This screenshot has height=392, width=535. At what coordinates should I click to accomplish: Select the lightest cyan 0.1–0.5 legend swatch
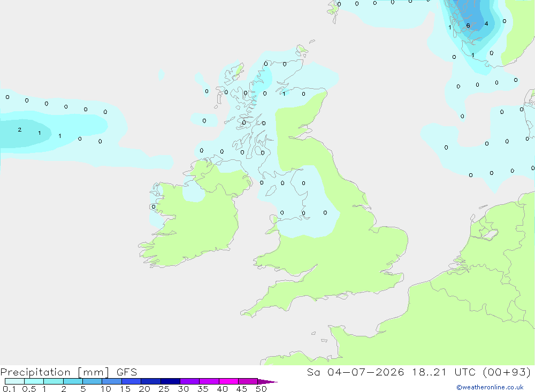point(14,381)
